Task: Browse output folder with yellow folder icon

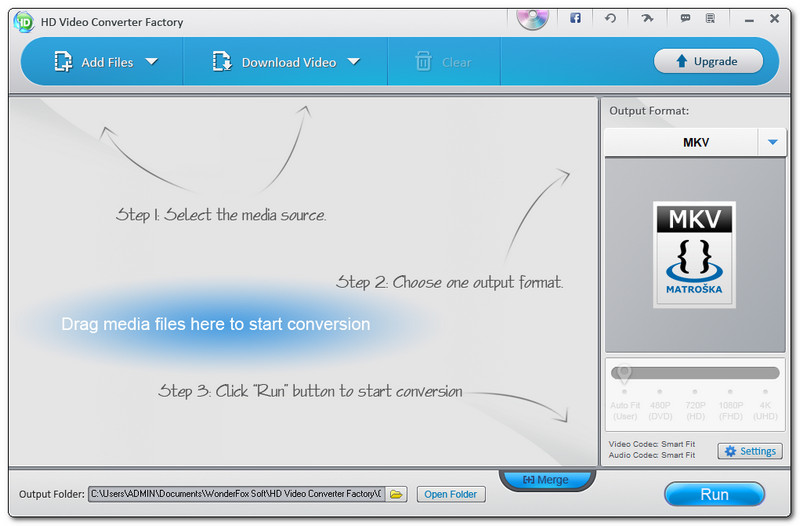Action: (397, 494)
